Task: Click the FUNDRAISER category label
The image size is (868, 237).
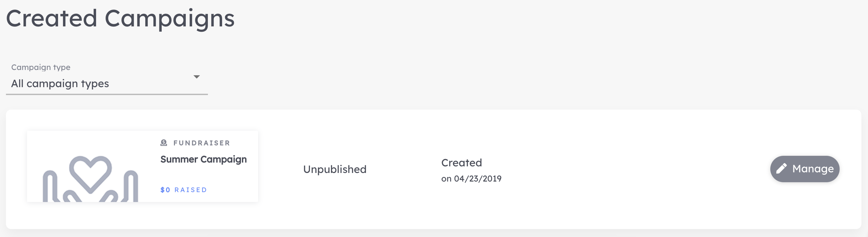Action: coord(202,143)
